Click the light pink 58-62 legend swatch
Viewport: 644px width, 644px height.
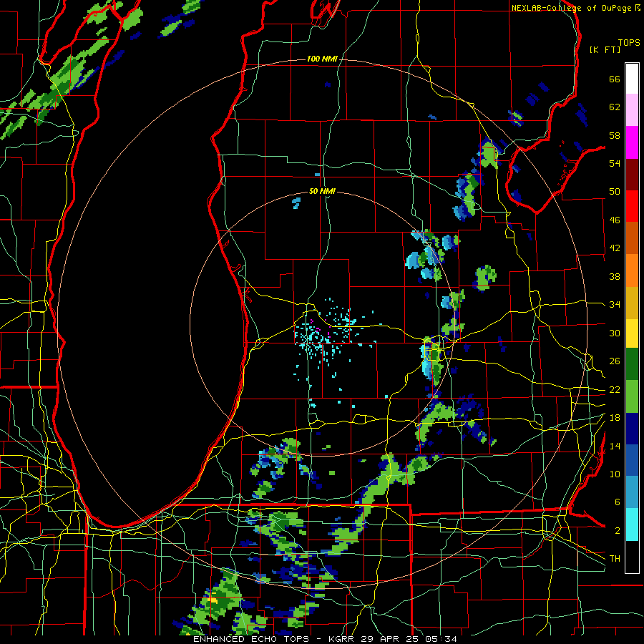(x=632, y=109)
